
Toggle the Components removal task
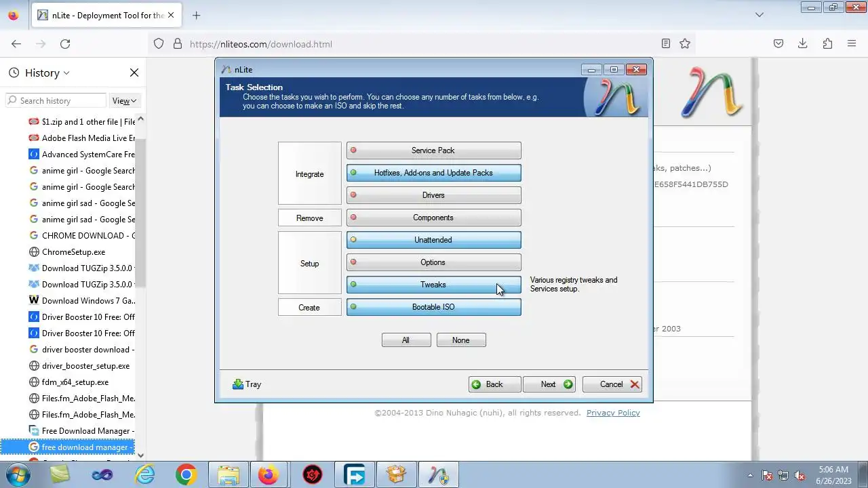tap(433, 218)
